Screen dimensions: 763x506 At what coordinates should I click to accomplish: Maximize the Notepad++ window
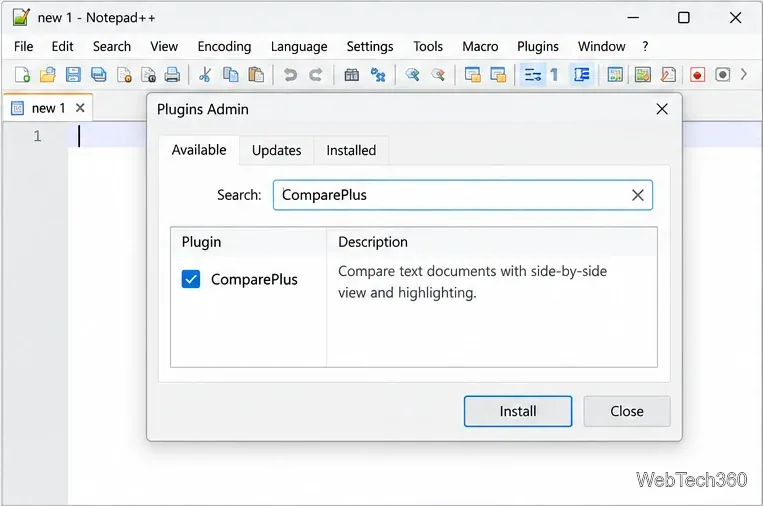point(684,18)
